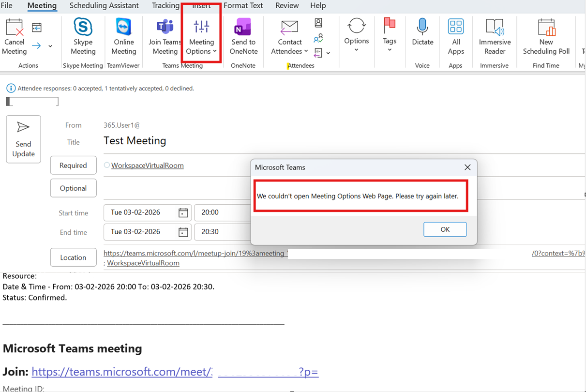Viewport: 586px width, 392px height.
Task: Click the 365.User1@ From address
Action: 121,125
